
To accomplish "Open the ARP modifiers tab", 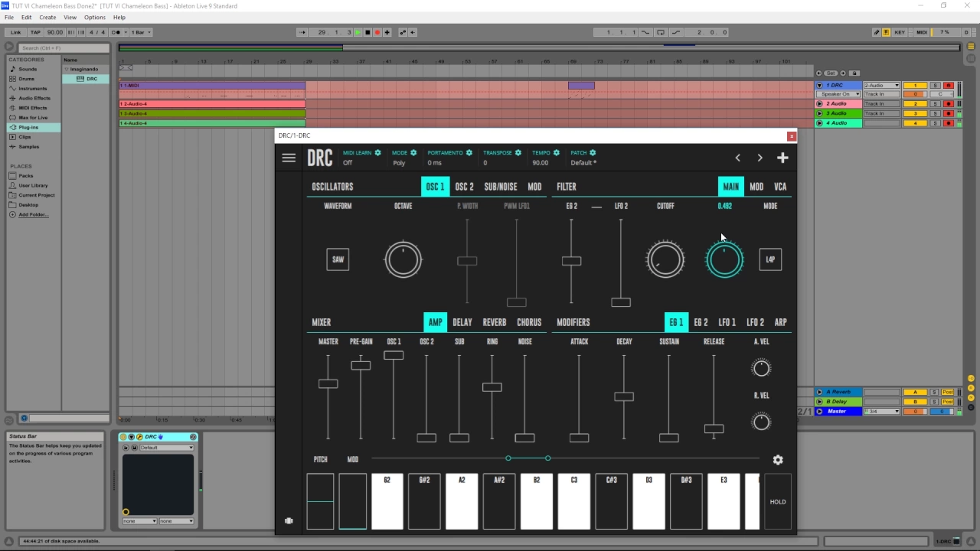I will click(x=780, y=322).
